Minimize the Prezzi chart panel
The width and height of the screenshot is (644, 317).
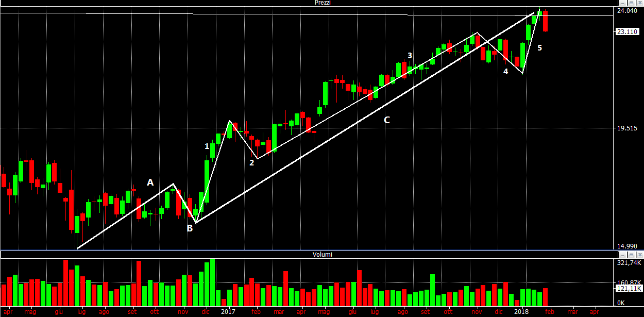[x=622, y=3]
